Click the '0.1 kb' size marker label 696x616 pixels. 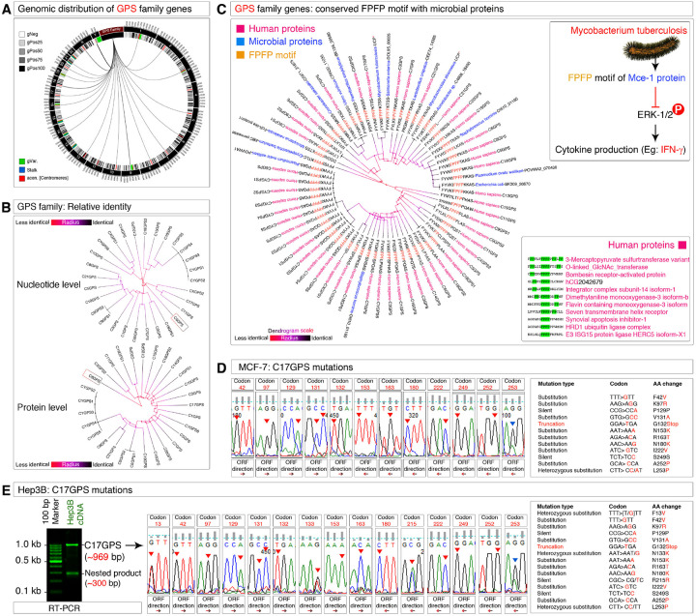coord(28,591)
